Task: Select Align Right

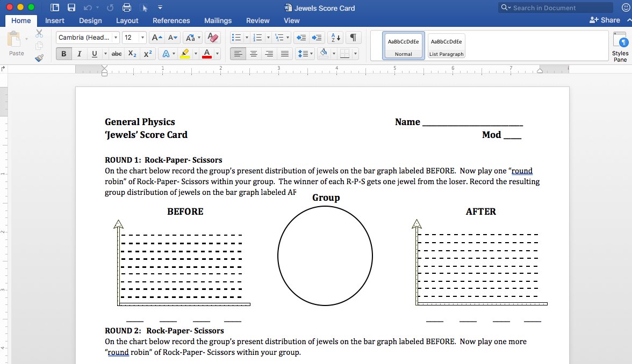Action: (269, 54)
